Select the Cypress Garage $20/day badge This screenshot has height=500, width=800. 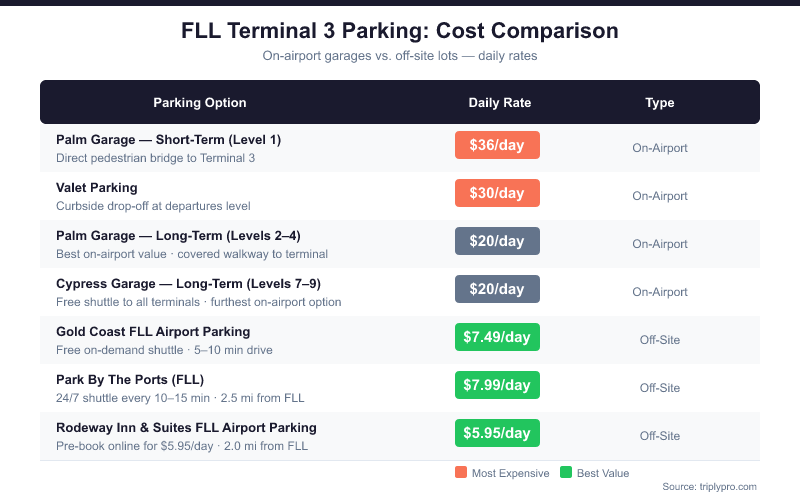pos(497,289)
